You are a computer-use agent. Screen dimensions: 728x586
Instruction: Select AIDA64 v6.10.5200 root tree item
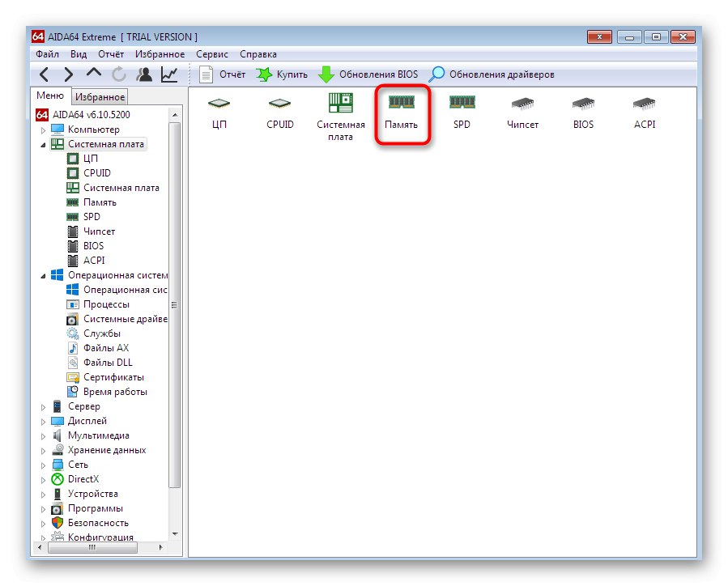(x=83, y=115)
